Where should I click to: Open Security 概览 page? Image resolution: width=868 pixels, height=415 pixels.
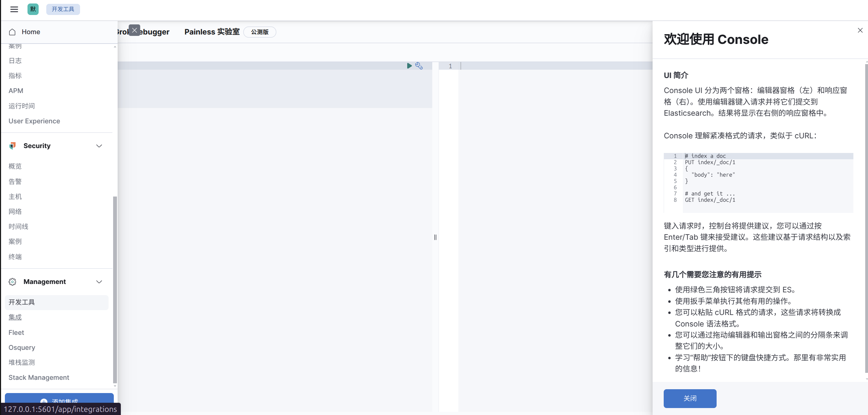pyautogui.click(x=15, y=166)
